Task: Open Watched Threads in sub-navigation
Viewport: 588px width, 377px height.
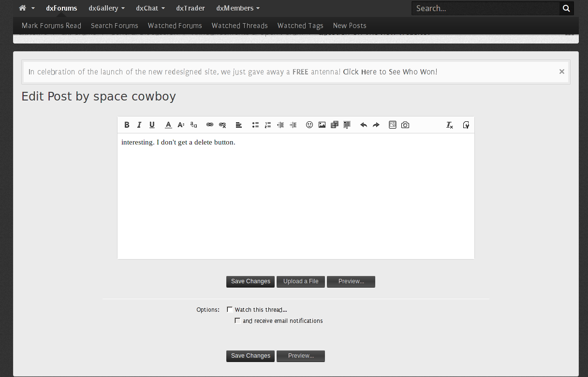Action: coord(239,26)
